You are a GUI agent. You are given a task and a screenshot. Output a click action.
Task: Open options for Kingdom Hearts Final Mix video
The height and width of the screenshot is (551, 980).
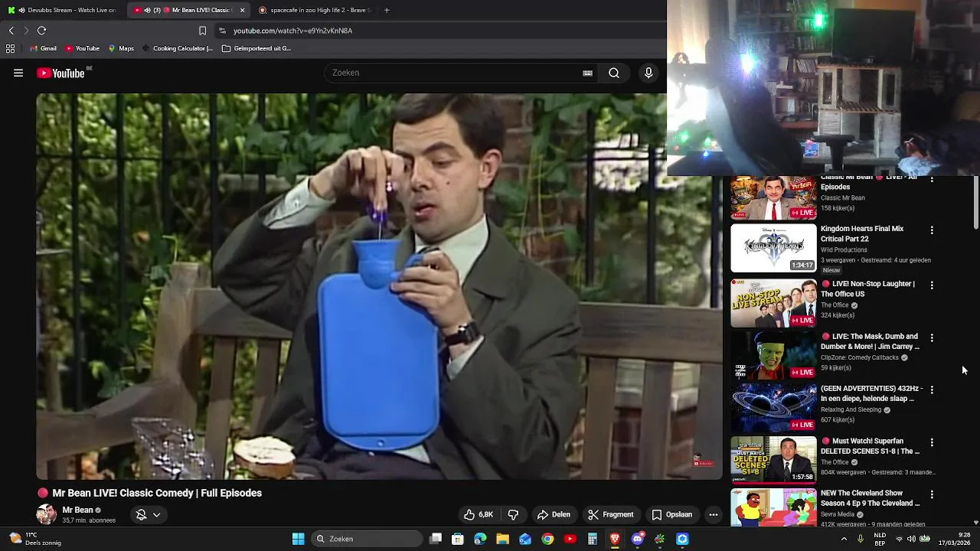click(x=932, y=230)
